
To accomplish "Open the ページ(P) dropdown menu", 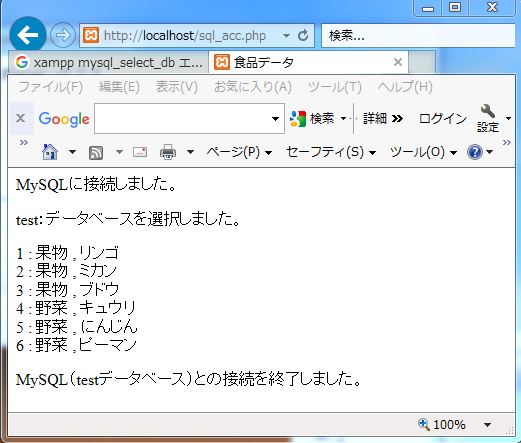I will [239, 152].
